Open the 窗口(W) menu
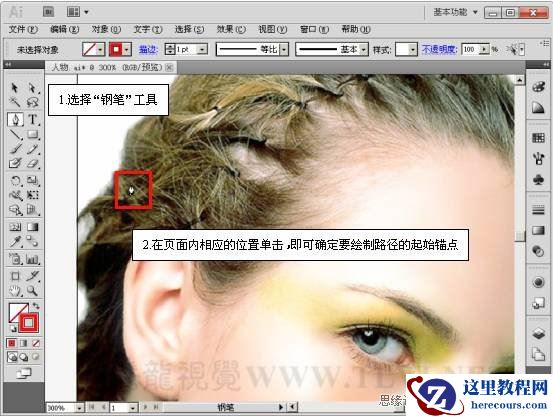553x417 pixels. [x=314, y=30]
